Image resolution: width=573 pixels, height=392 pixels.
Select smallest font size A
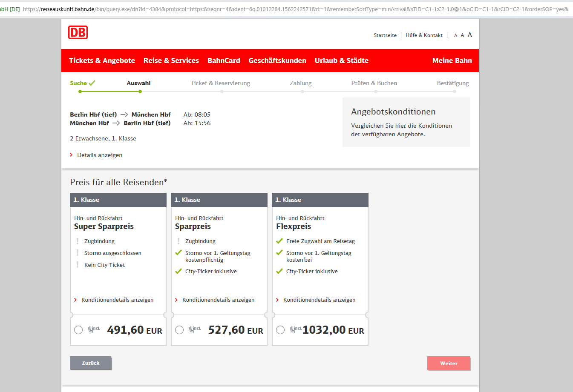456,36
